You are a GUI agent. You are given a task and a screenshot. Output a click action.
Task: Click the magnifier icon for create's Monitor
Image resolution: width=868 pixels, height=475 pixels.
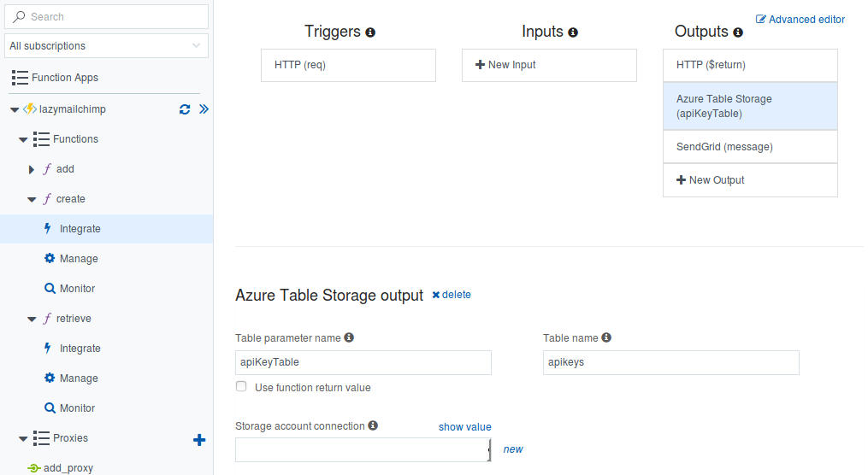coord(50,288)
